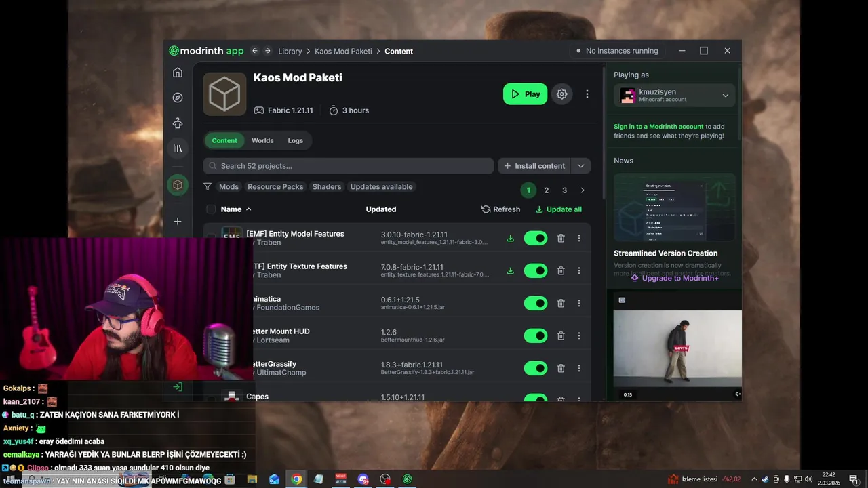Image resolution: width=868 pixels, height=488 pixels.
Task: Open Chrome from the Windows taskbar
Action: click(296, 479)
